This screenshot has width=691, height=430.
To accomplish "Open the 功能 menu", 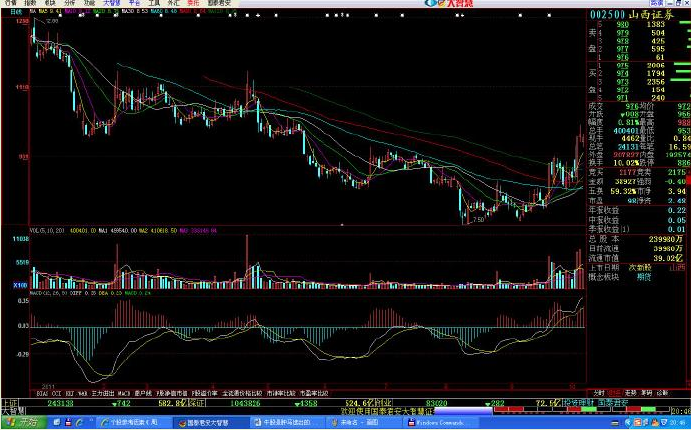I will [89, 3].
